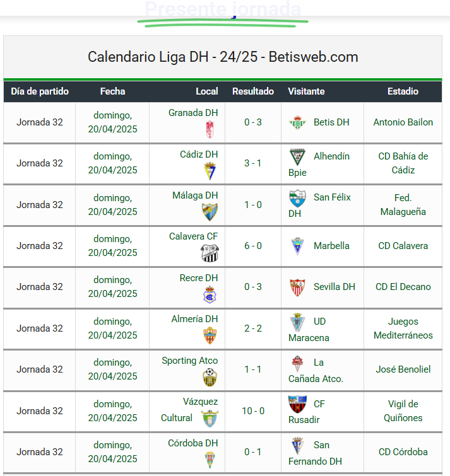Click the Betis DH team badge

click(x=297, y=122)
